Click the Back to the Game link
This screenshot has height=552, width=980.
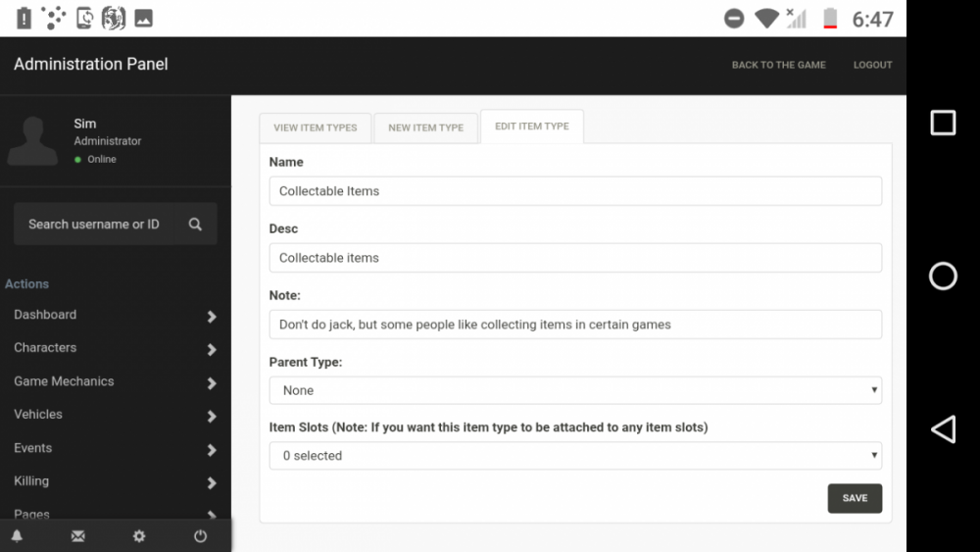point(778,65)
